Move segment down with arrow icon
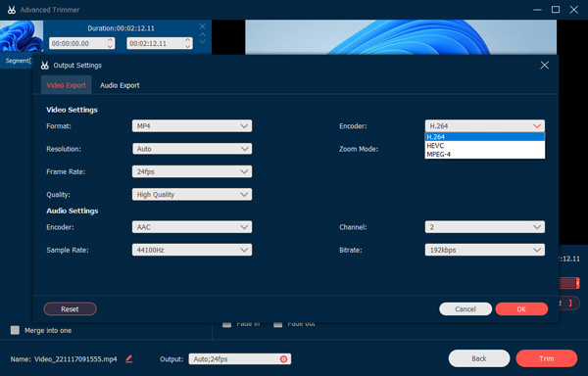The image size is (588, 376). coord(203,41)
